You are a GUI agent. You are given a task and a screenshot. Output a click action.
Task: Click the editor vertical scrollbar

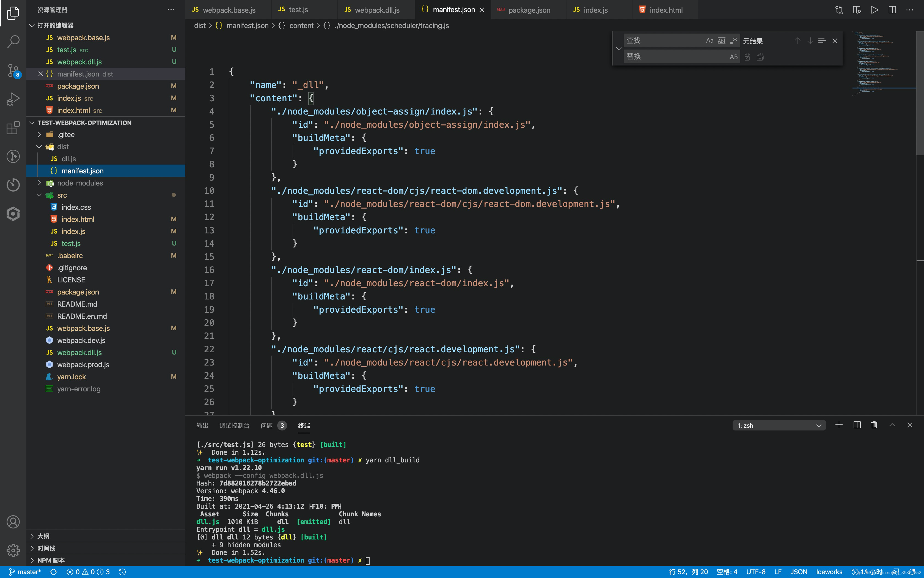pos(920,94)
